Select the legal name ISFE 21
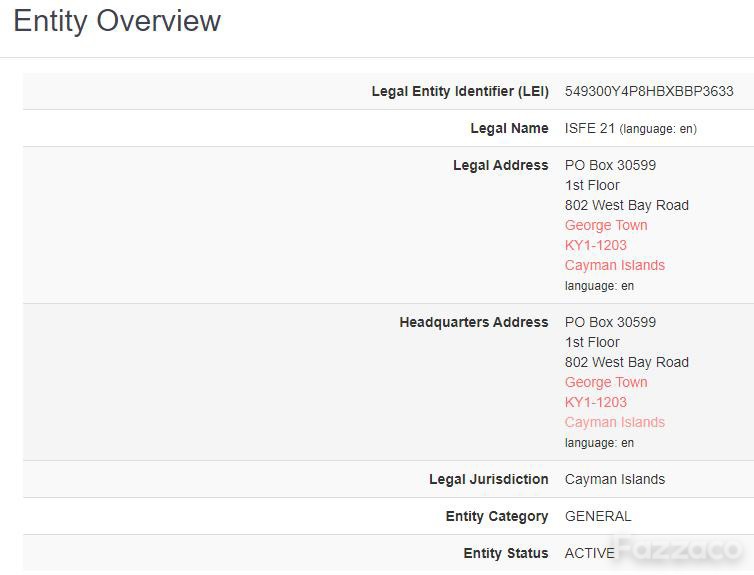The width and height of the screenshot is (754, 575). click(590, 128)
